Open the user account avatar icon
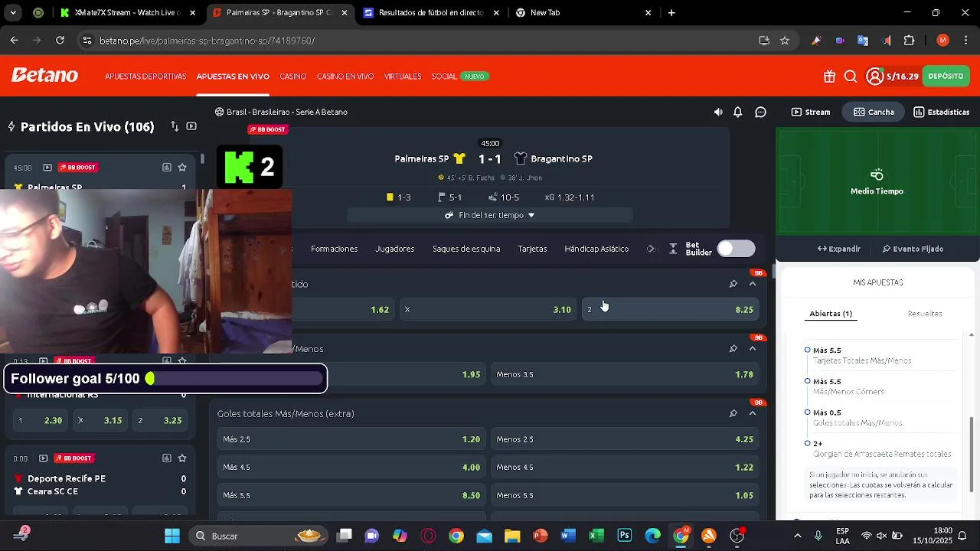Viewport: 980px width, 551px height. coord(875,77)
